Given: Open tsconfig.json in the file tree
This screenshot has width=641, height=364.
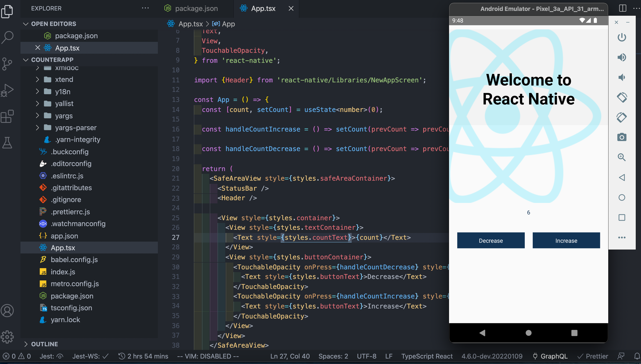Looking at the screenshot, I should 71,308.
